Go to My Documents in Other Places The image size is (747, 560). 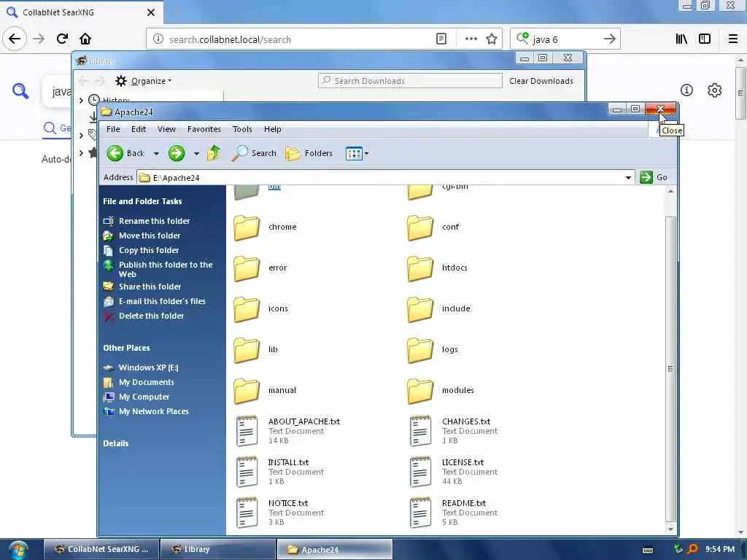tap(146, 382)
